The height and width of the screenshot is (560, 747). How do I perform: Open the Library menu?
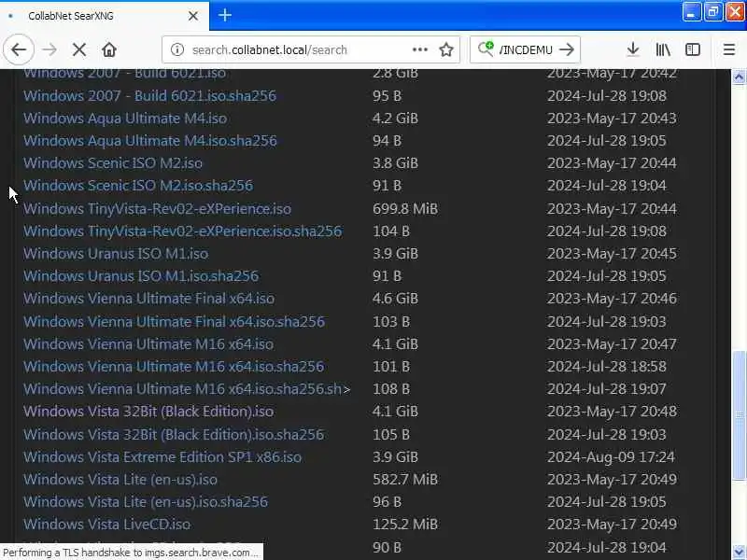(663, 49)
